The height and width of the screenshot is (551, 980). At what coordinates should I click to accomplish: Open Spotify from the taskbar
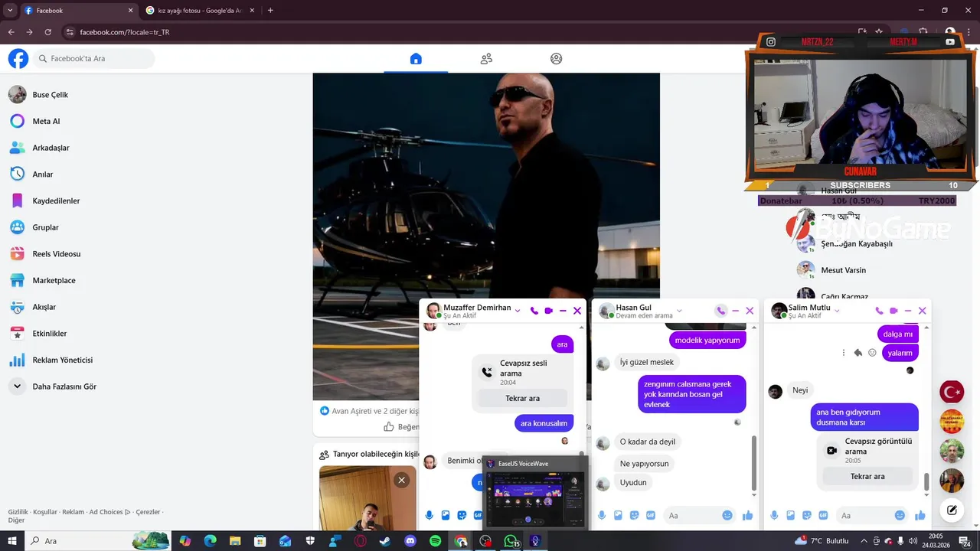click(x=435, y=541)
